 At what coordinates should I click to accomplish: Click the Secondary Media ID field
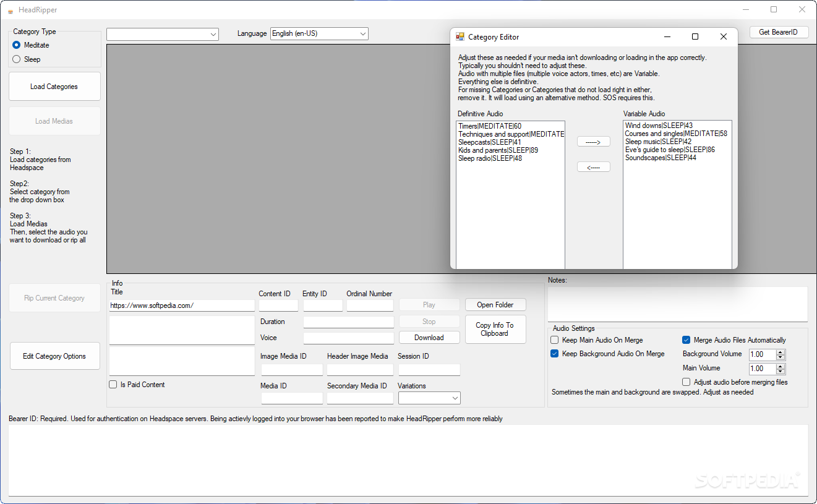360,398
